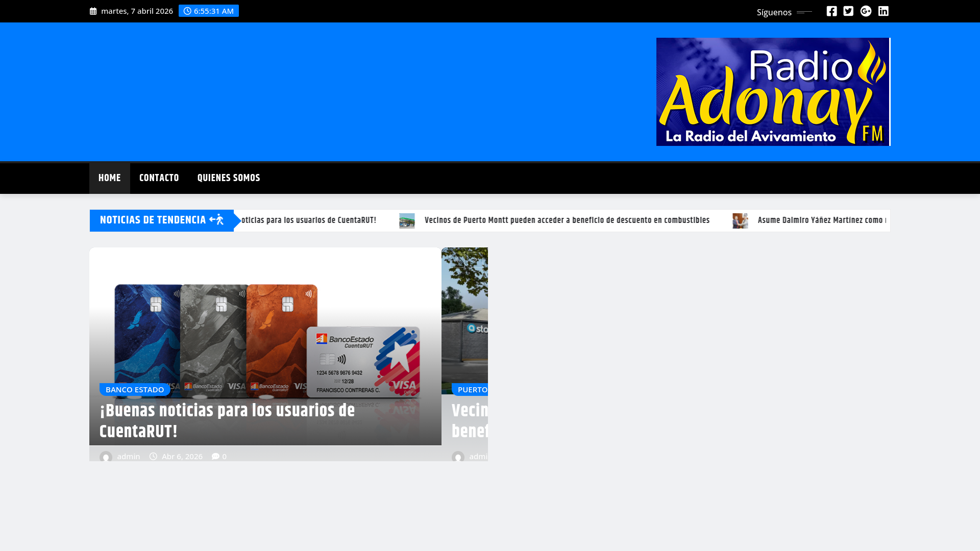This screenshot has width=980, height=551.
Task: Click the Radio Adonay FM logo
Action: click(773, 92)
